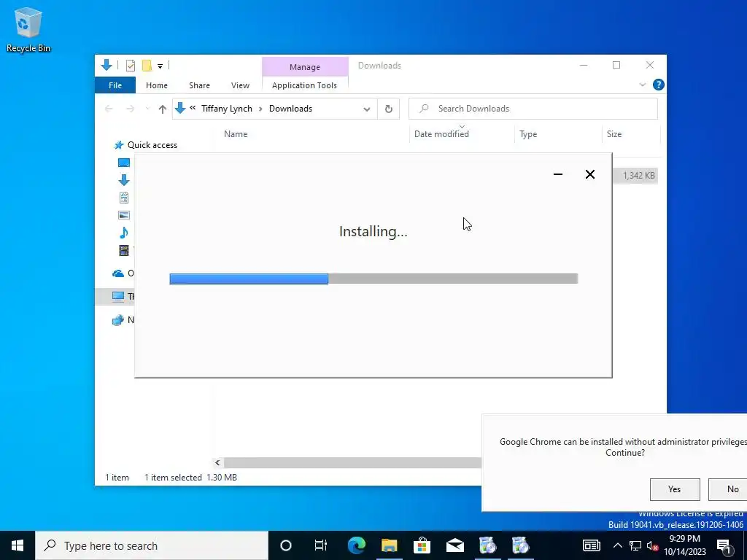Click the taskbar search box

pos(152,545)
